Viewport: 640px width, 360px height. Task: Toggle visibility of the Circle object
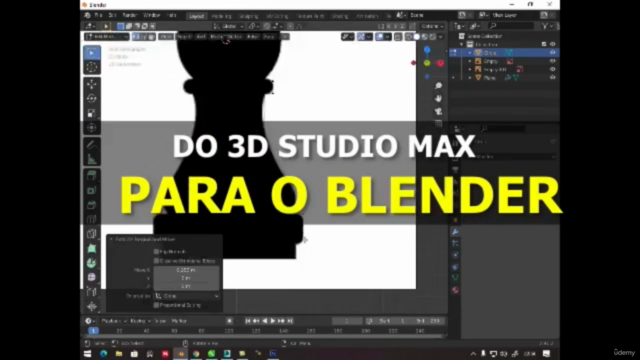[553, 53]
